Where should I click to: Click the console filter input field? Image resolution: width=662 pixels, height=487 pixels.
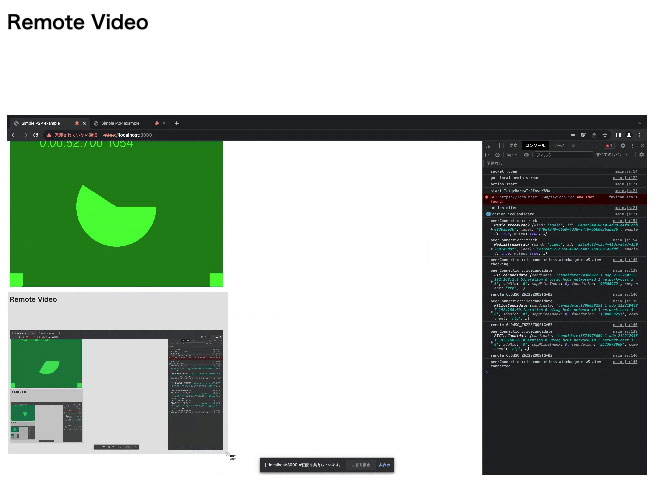point(555,155)
